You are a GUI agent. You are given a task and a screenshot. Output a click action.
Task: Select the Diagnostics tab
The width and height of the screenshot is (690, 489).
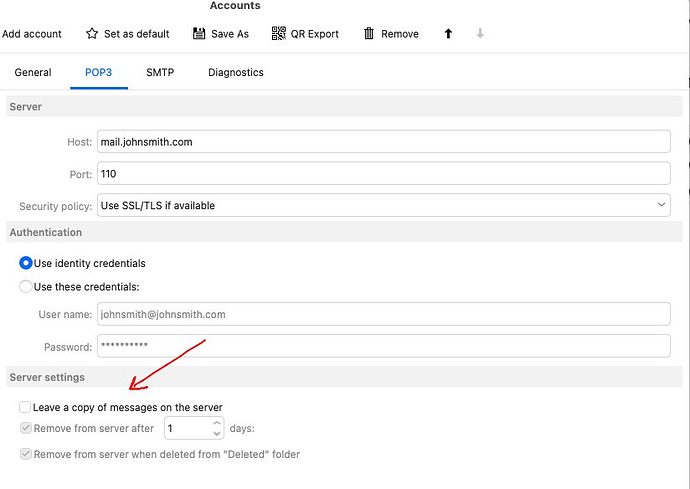pyautogui.click(x=236, y=73)
